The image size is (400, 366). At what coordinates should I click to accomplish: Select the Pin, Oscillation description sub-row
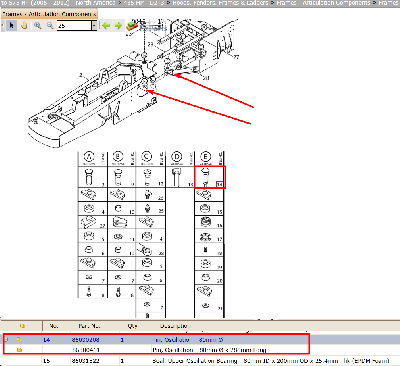[209, 350]
